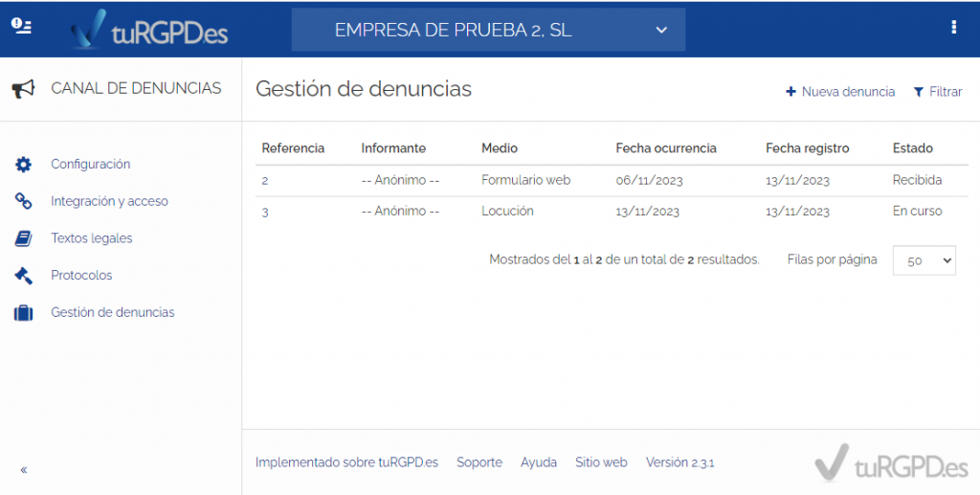Select Textos legales in the sidebar menu
The image size is (980, 495).
(92, 238)
